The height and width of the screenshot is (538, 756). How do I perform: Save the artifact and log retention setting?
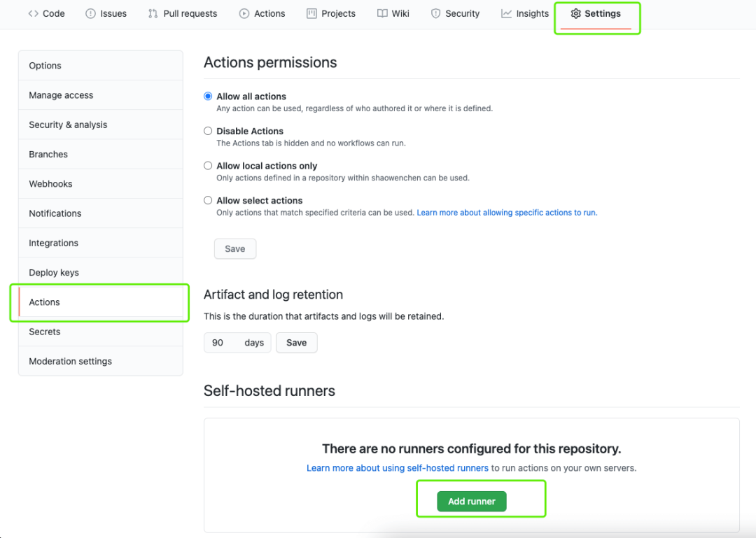(296, 343)
